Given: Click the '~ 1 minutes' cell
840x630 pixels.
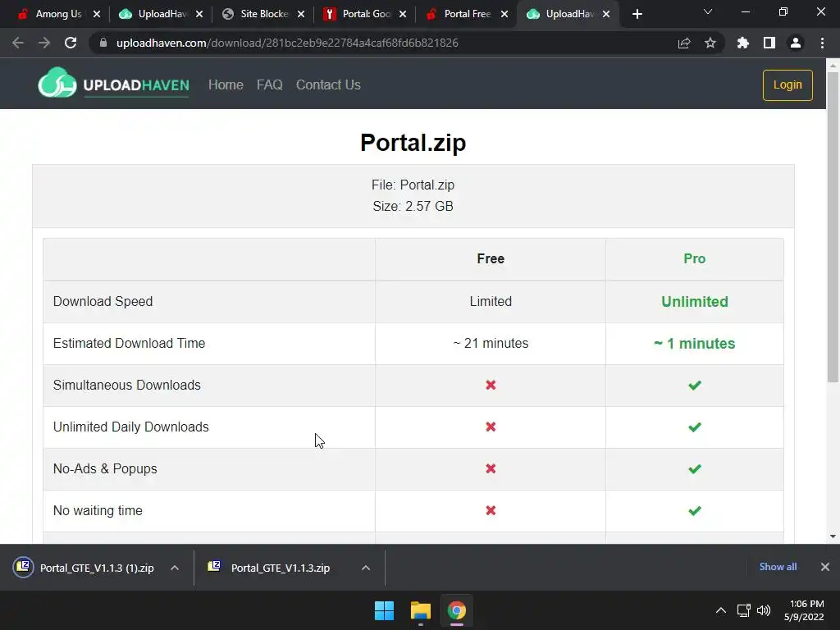Looking at the screenshot, I should click(x=694, y=344).
